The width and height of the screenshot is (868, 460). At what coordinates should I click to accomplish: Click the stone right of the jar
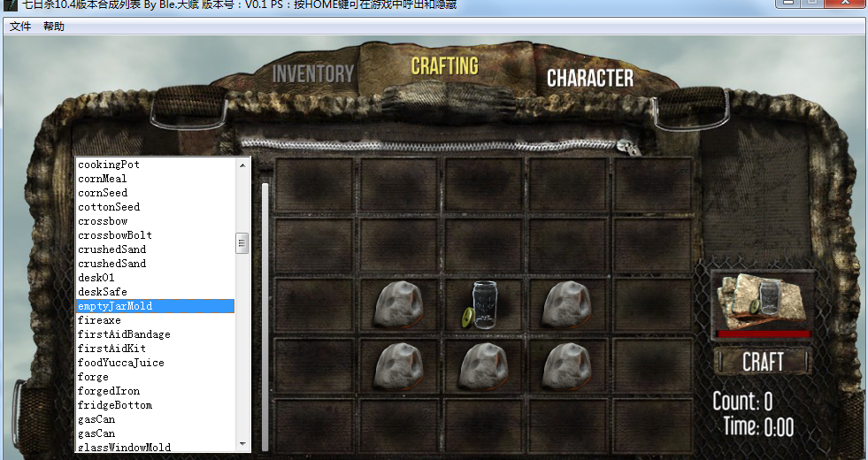[x=567, y=305]
